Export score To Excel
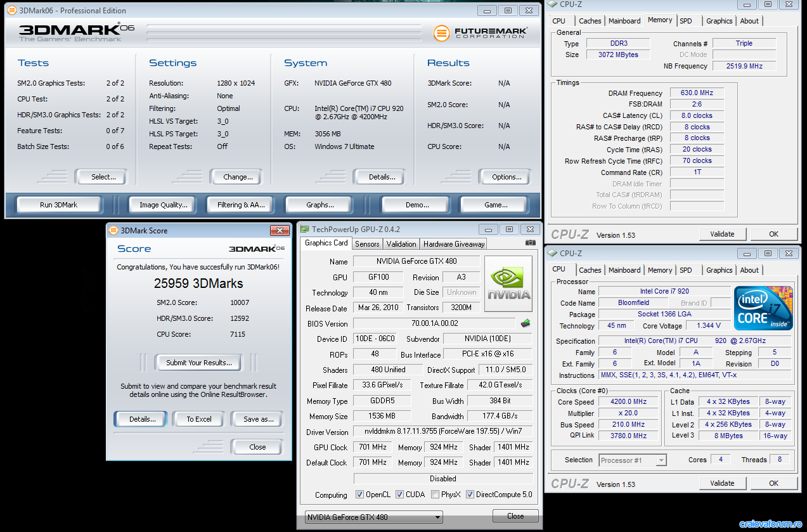Image resolution: width=807 pixels, height=532 pixels. 199,419
